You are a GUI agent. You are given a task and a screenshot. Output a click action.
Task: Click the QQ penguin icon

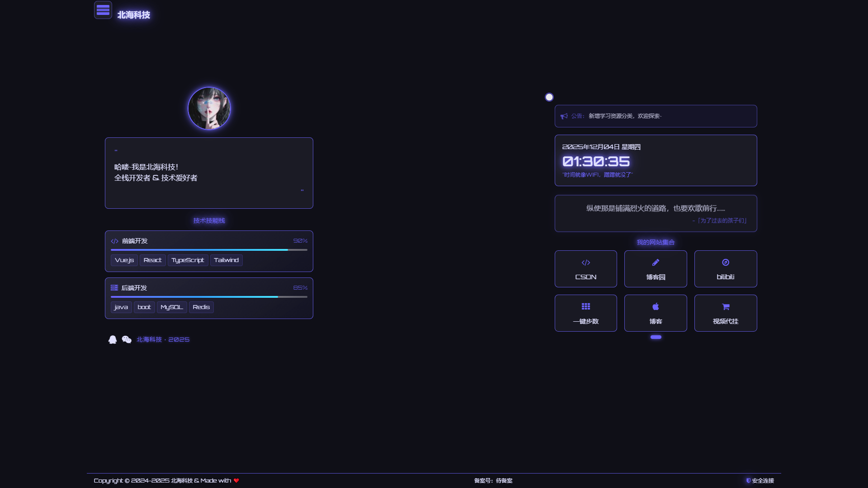[x=113, y=339]
